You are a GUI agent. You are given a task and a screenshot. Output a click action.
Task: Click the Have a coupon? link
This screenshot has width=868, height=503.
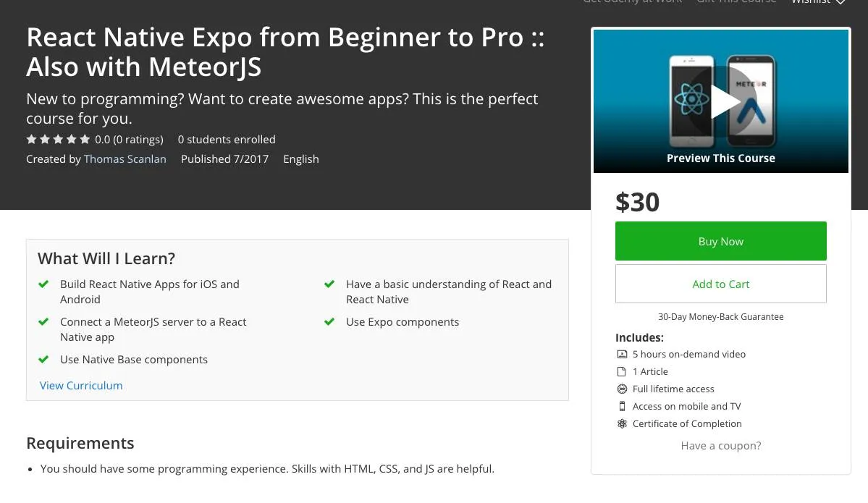(x=720, y=446)
